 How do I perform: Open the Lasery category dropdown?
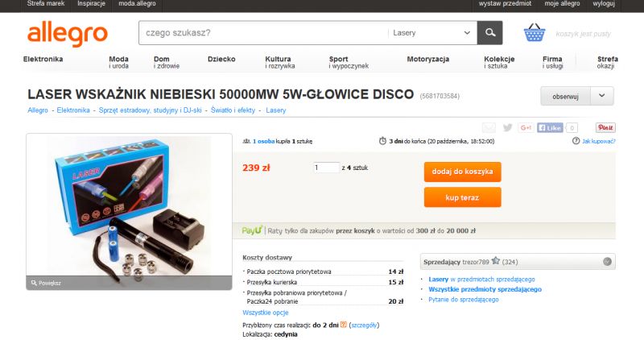point(432,33)
